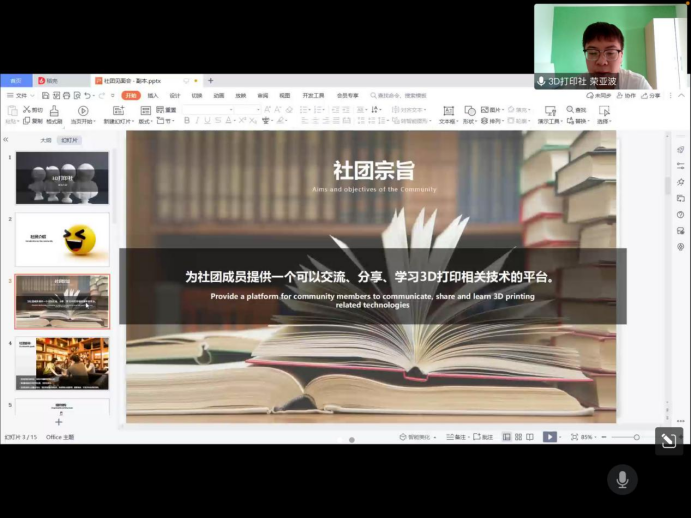
Task: Select normal view icon in status bar
Action: [506, 437]
